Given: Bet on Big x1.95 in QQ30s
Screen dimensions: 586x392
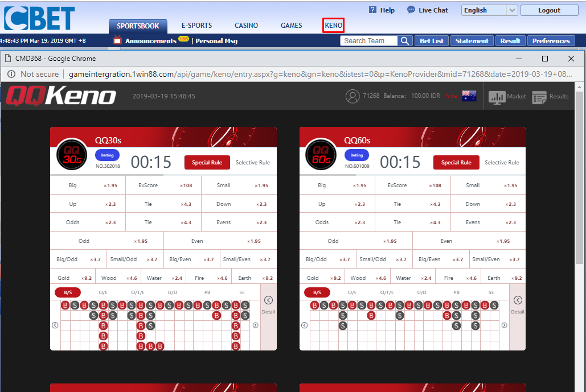Looking at the screenshot, I should click(88, 185).
